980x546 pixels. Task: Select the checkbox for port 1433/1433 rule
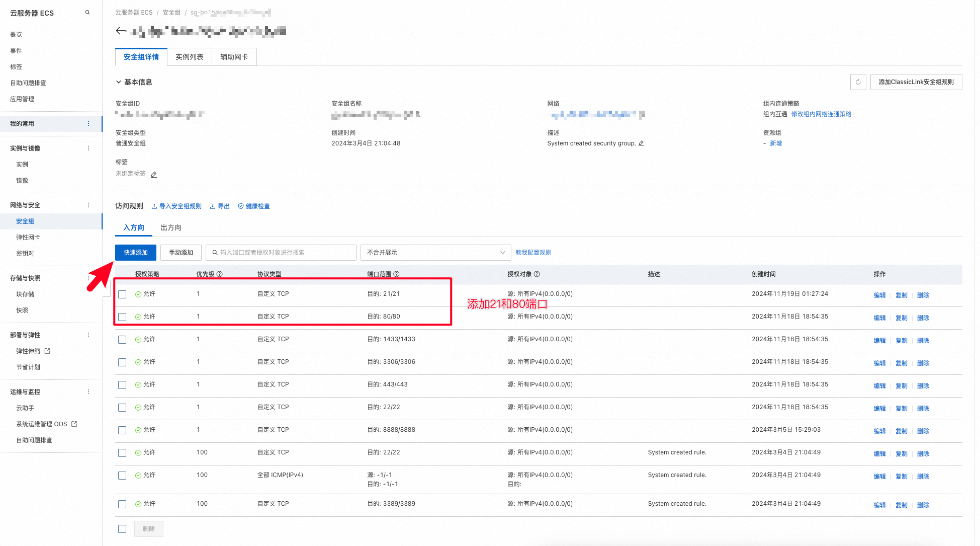(x=122, y=340)
